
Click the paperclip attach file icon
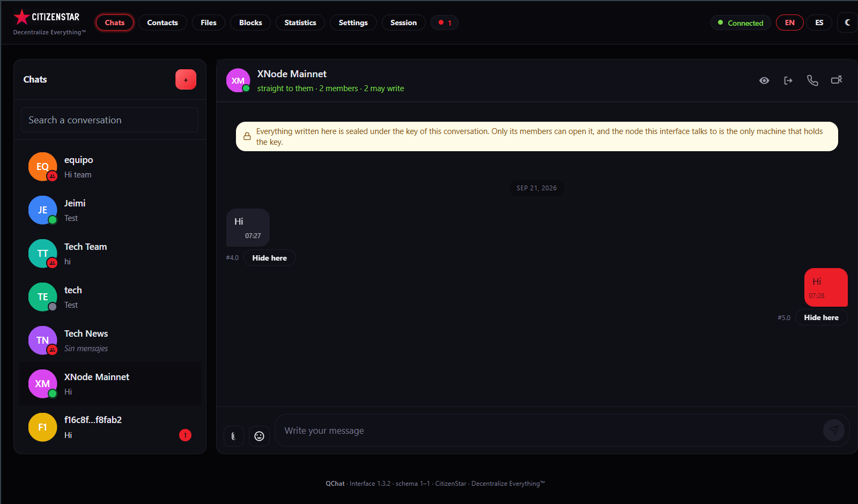[x=233, y=436]
